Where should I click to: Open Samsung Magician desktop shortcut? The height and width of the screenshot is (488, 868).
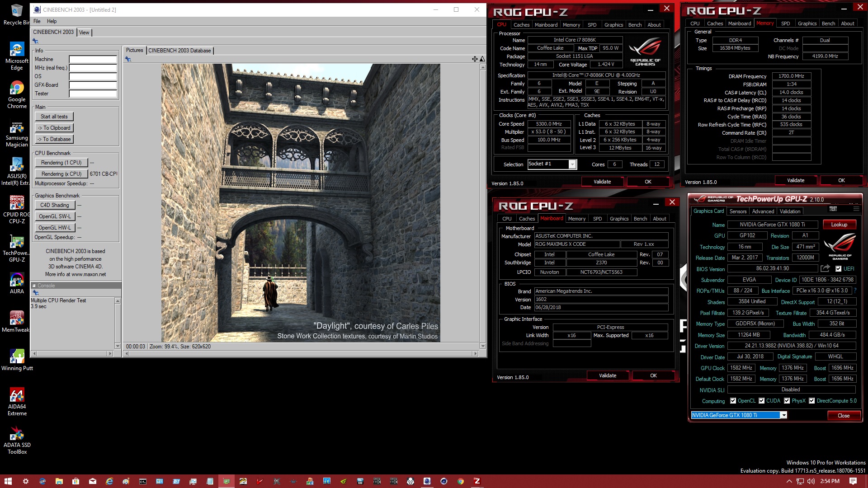16,133
